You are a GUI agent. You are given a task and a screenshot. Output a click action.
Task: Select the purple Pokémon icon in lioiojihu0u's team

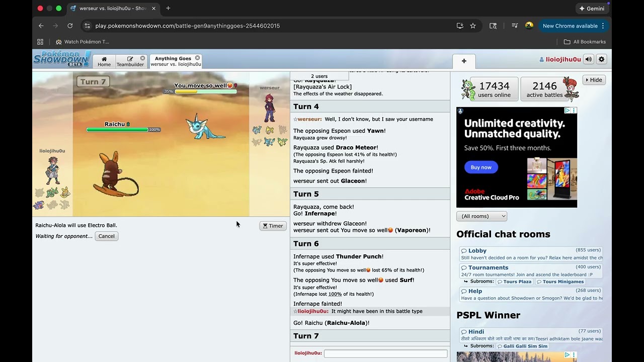(x=39, y=205)
